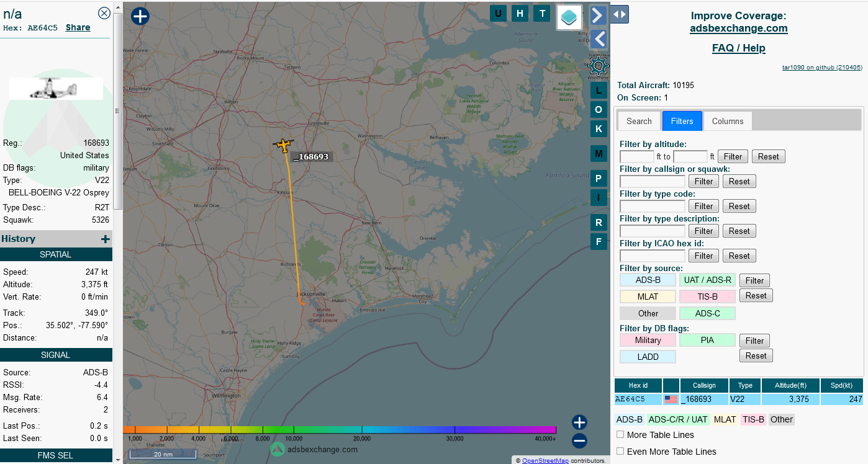The image size is (868, 464).
Task: Select the PIA DB flag option
Action: (707, 340)
